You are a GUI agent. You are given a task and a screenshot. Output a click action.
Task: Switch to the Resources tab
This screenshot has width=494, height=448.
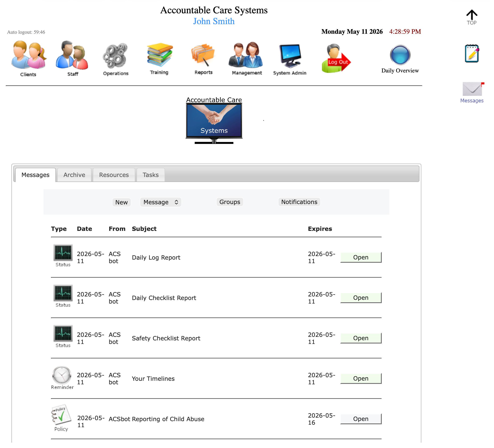(114, 175)
